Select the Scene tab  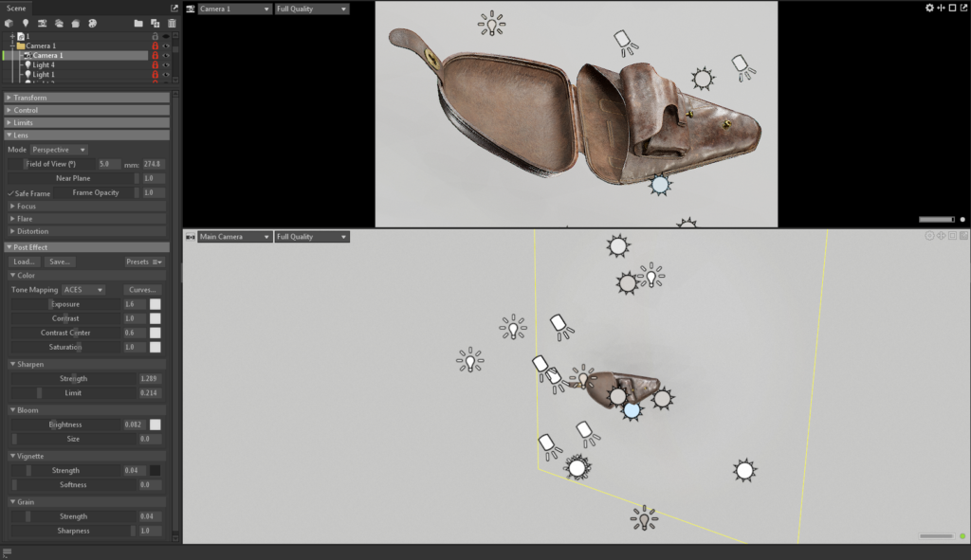[15, 8]
